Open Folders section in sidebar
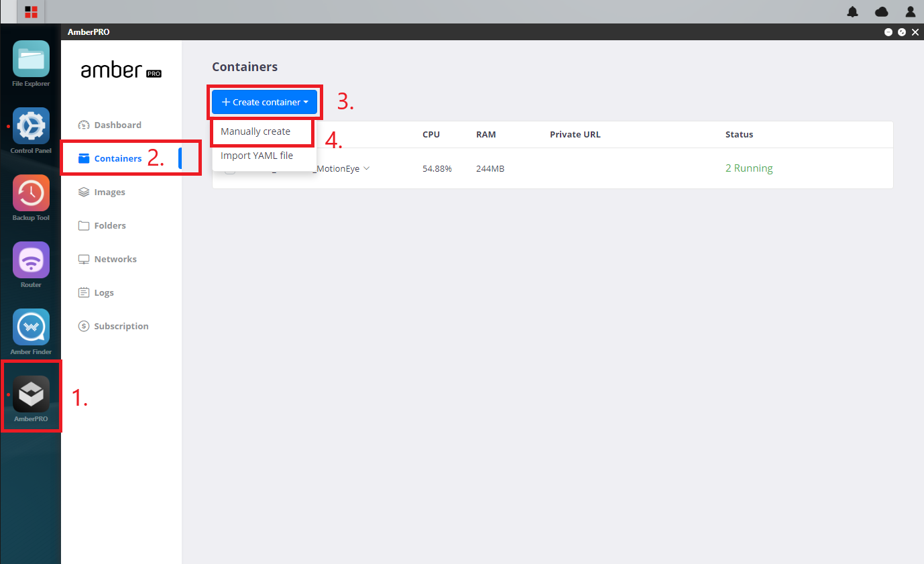Viewport: 924px width, 564px height. [x=102, y=225]
